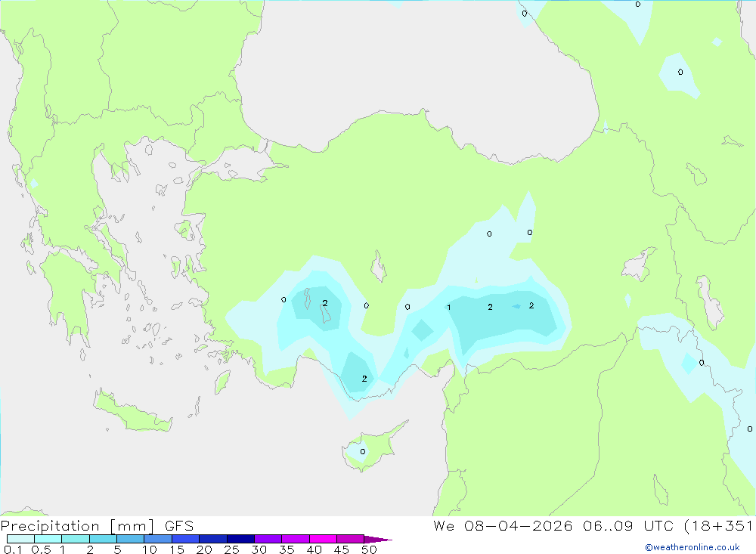Click the "45" legend label

pyautogui.click(x=342, y=549)
